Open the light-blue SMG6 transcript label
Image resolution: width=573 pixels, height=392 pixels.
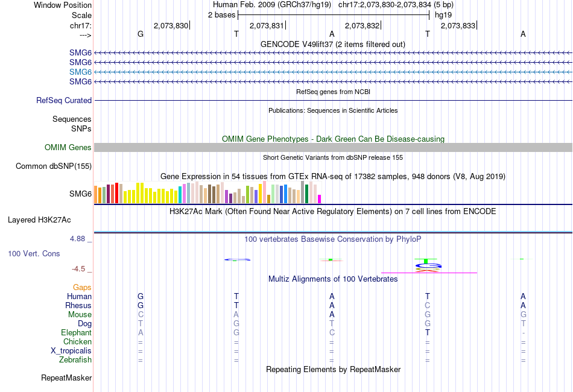point(80,72)
